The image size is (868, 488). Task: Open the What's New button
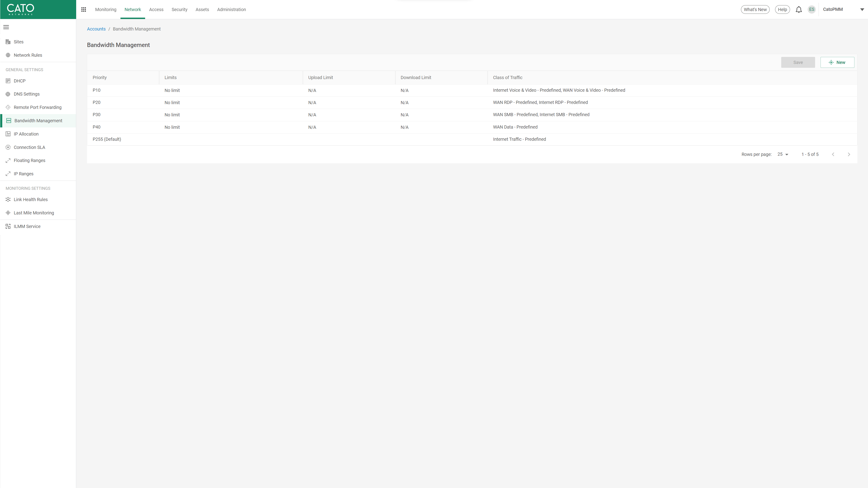755,9
